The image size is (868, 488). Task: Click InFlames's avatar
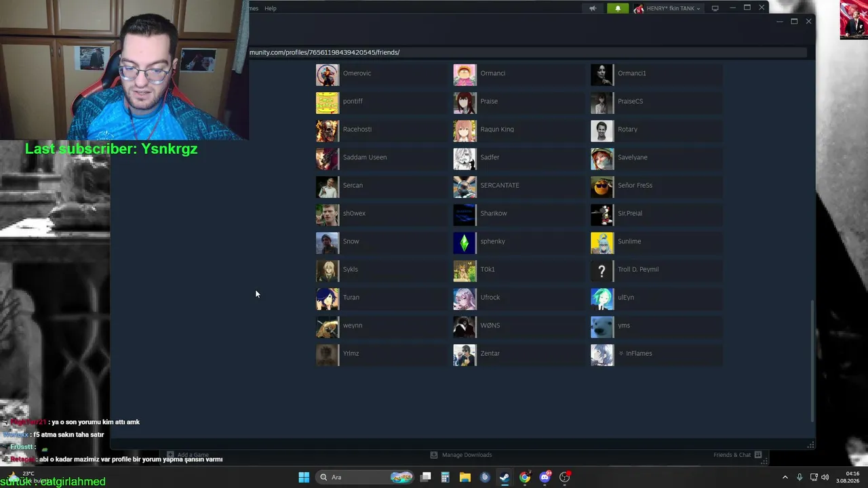pyautogui.click(x=602, y=354)
